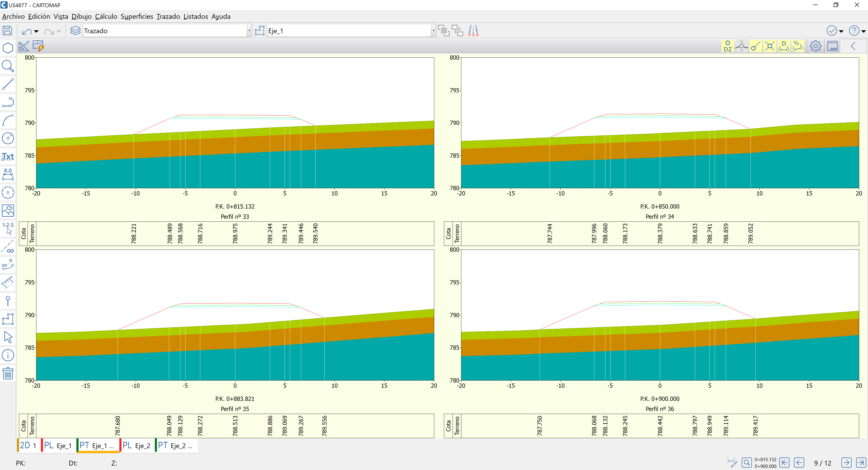Toggle the DZ snap mode button
This screenshot has width=868, height=470.
pos(727,46)
